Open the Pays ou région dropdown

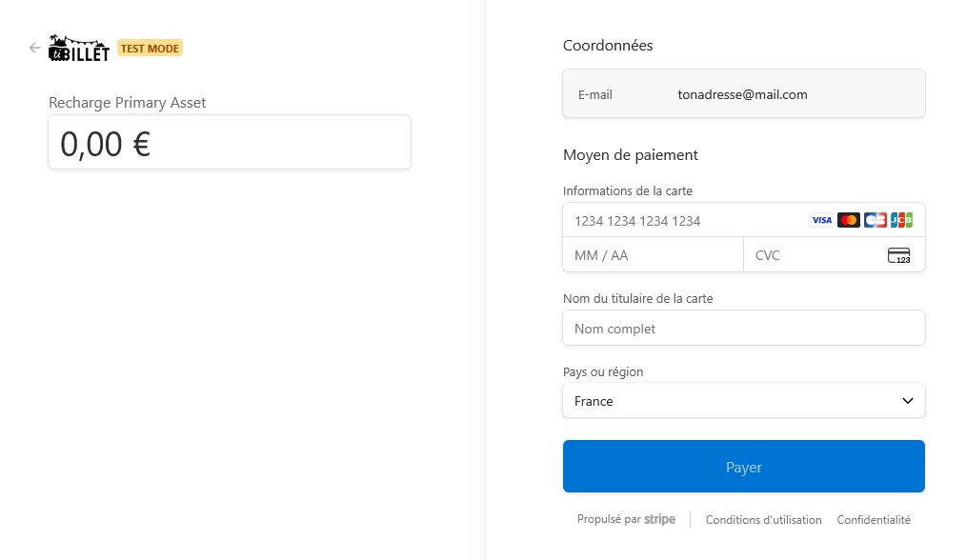(x=743, y=401)
